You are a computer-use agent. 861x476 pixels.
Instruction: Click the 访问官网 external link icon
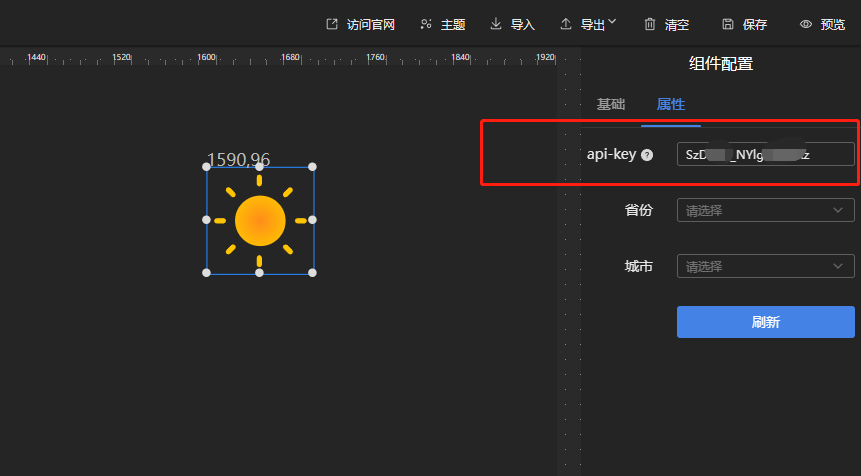tap(332, 24)
